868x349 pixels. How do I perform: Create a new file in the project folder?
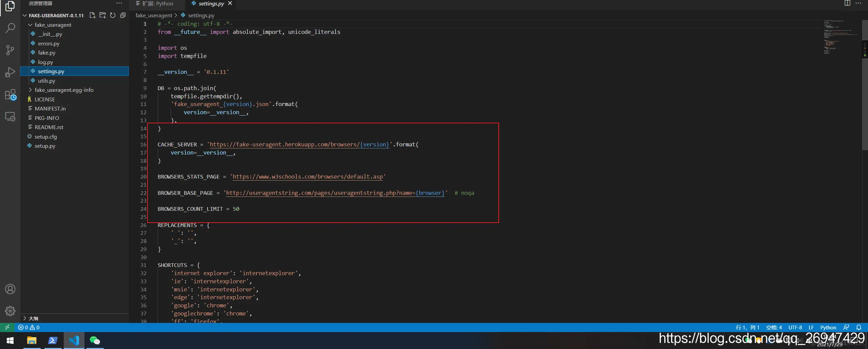tap(92, 15)
